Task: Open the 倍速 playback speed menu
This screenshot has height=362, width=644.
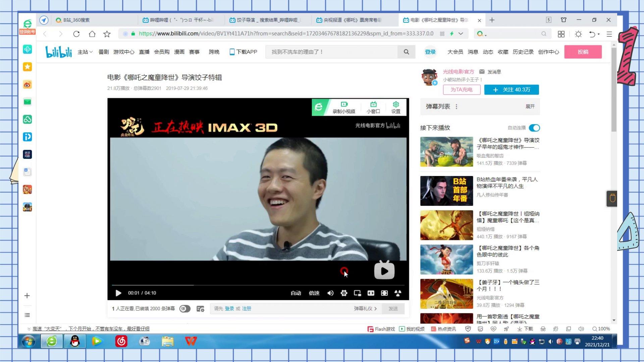Action: pyautogui.click(x=314, y=293)
